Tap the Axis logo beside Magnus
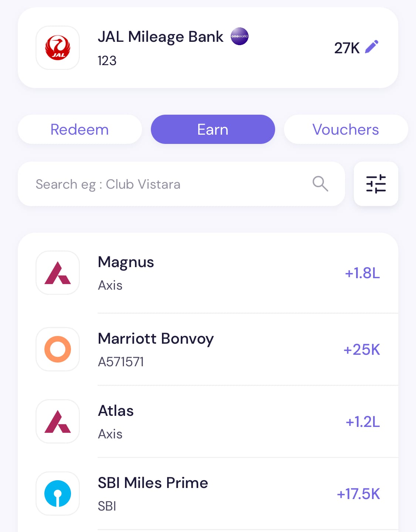This screenshot has width=416, height=532. pyautogui.click(x=58, y=273)
